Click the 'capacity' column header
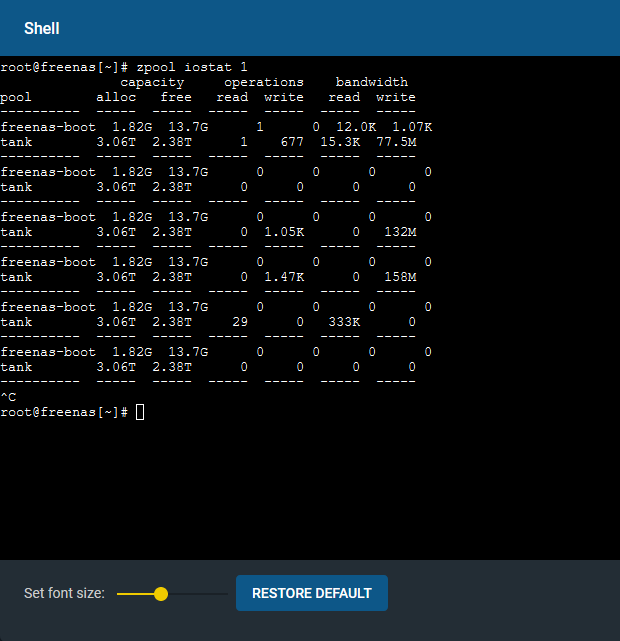This screenshot has height=641, width=620. coord(152,83)
